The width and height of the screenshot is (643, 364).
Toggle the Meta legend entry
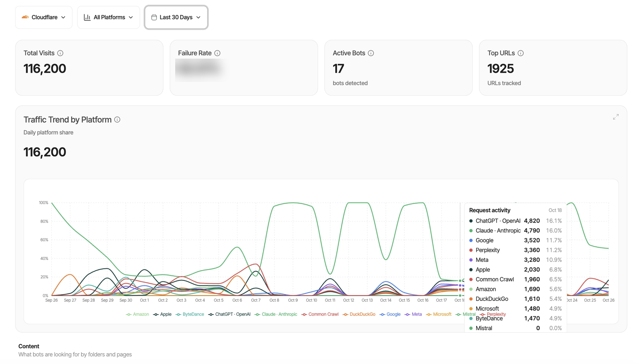[x=413, y=314]
